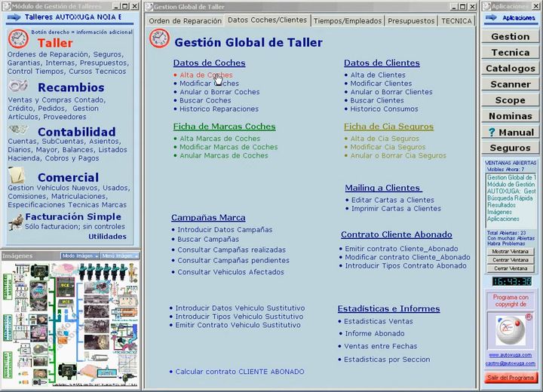Image resolution: width=543 pixels, height=392 pixels.
Task: Click Cerrar Ventana button
Action: click(510, 268)
